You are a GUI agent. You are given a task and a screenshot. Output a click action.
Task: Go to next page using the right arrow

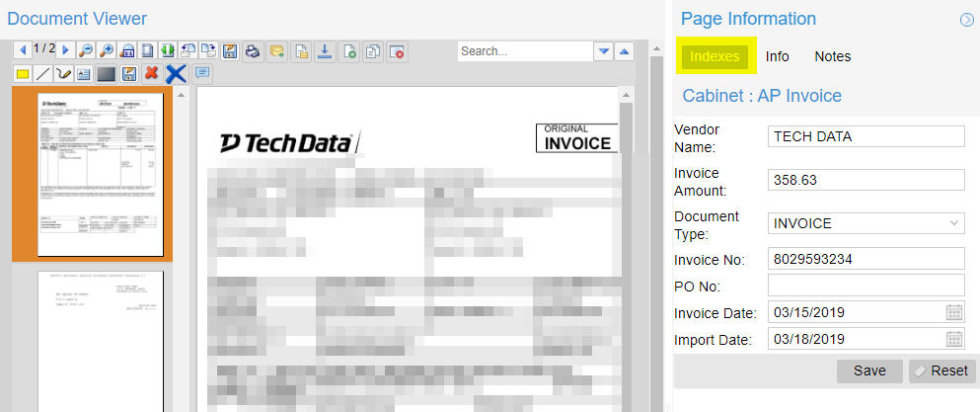(x=65, y=50)
